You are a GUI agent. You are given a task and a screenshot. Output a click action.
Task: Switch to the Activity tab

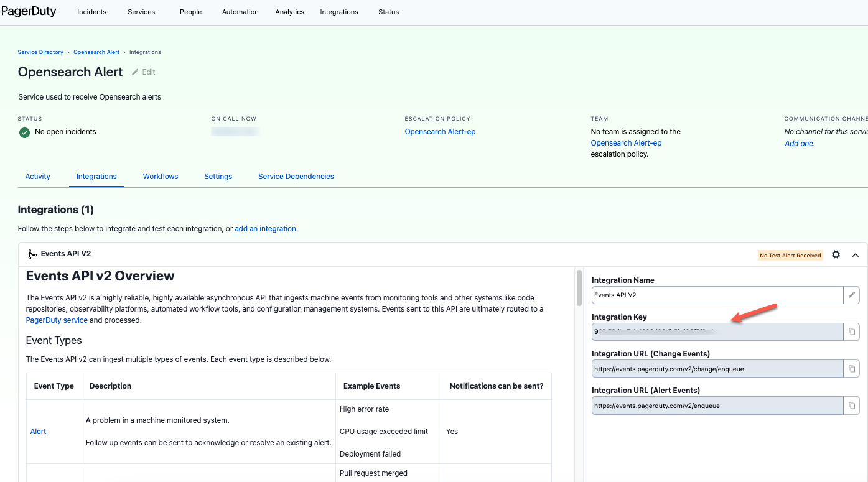[x=38, y=177]
